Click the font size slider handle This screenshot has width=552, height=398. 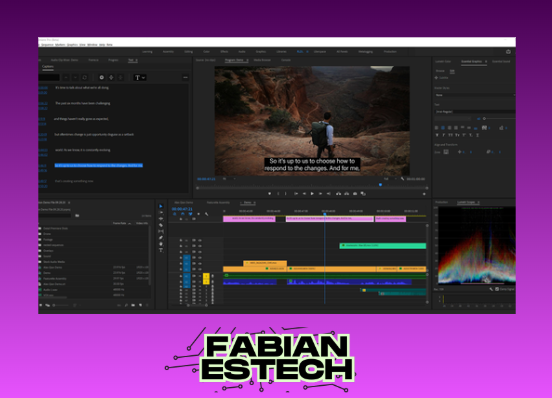click(x=484, y=119)
